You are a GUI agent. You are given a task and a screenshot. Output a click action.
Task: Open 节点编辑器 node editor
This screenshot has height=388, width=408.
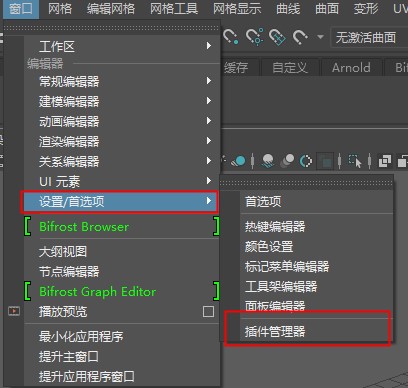pyautogui.click(x=122, y=272)
